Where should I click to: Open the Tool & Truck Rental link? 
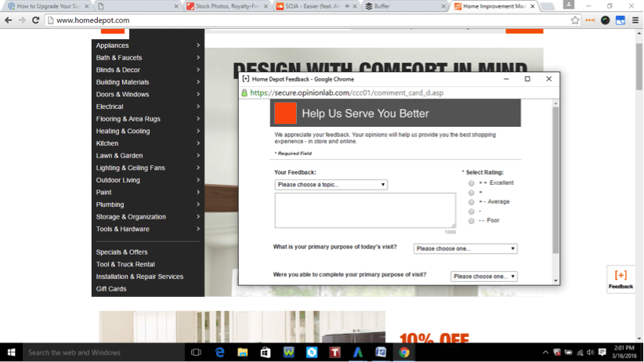pos(125,265)
